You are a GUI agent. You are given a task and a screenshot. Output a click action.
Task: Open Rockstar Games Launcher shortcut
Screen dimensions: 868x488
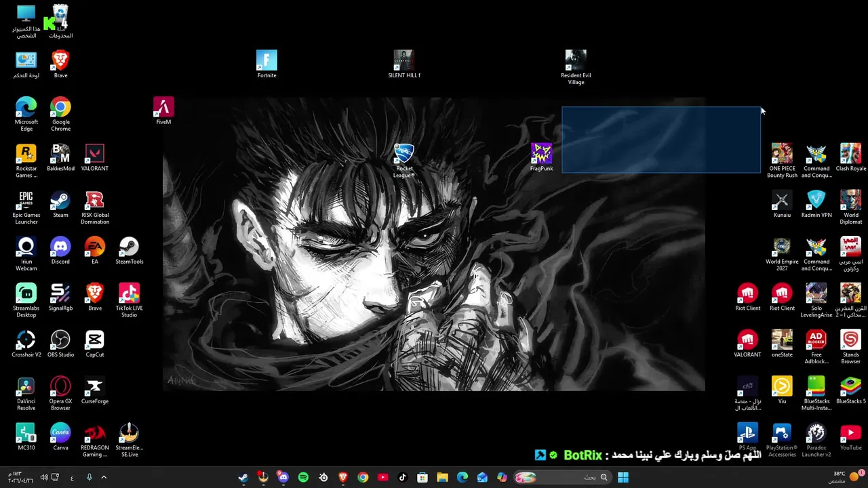pos(26,161)
